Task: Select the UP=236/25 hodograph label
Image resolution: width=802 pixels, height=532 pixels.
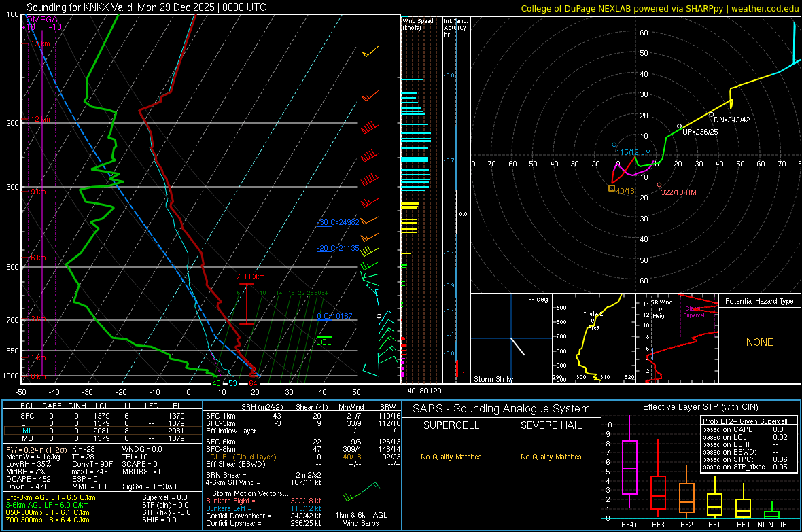Action: point(700,131)
